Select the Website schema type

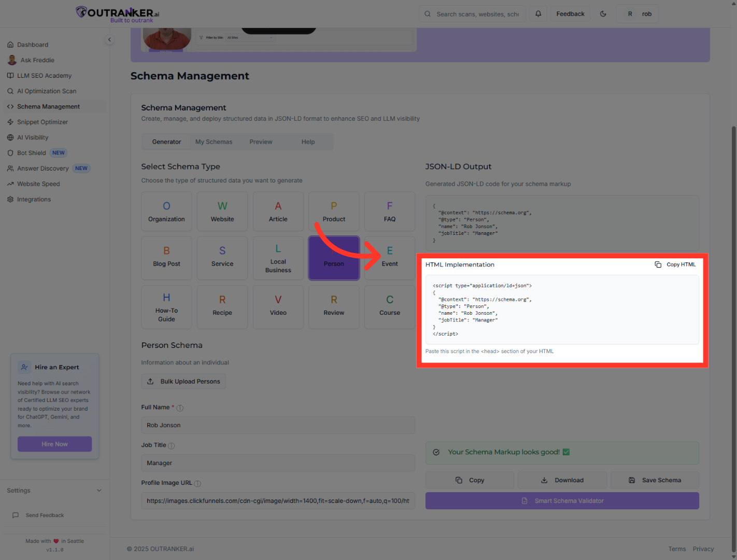(222, 212)
